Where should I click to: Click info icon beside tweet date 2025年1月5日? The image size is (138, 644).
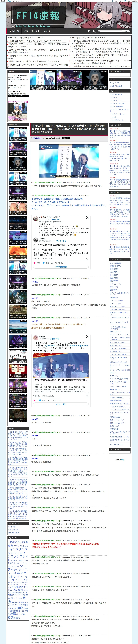87,258
